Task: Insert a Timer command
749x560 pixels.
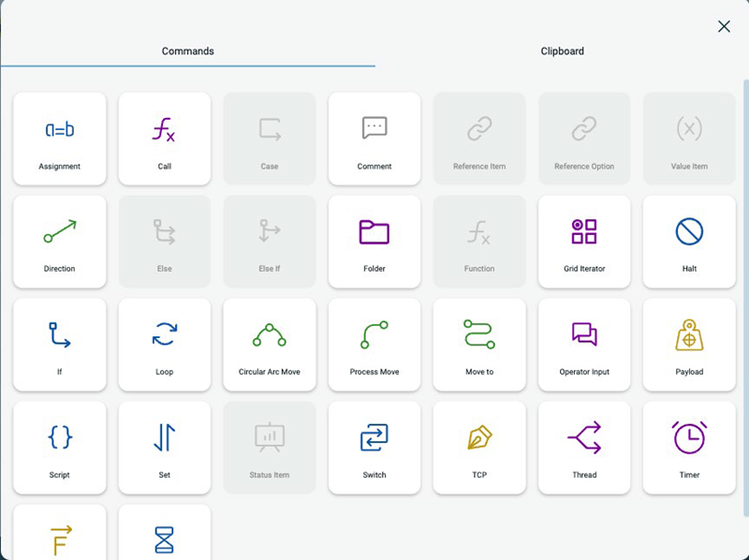Action: 689,448
